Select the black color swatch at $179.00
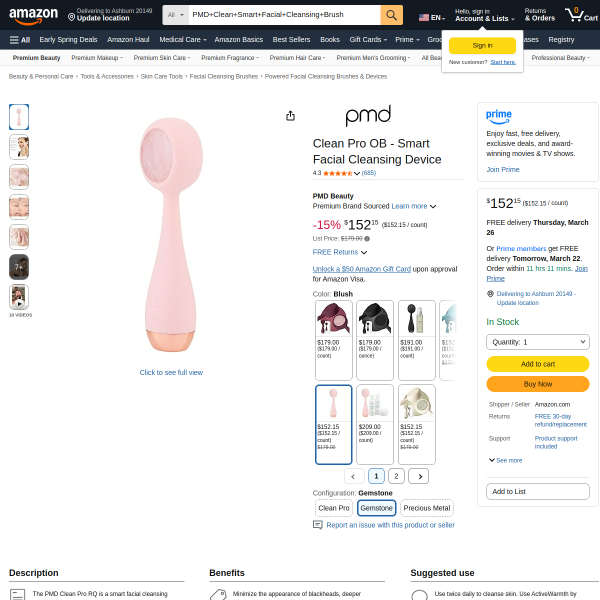 point(375,340)
